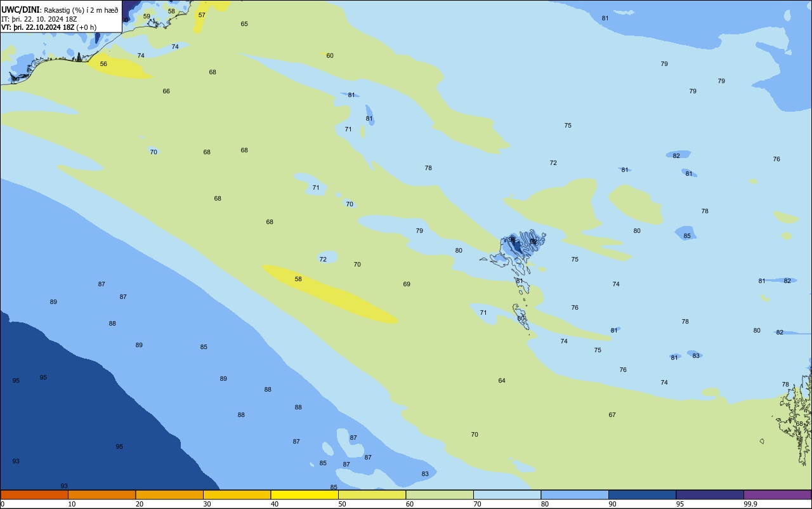This screenshot has height=509, width=812.
Task: Click the '64' humidity value on the map
Action: (502, 381)
